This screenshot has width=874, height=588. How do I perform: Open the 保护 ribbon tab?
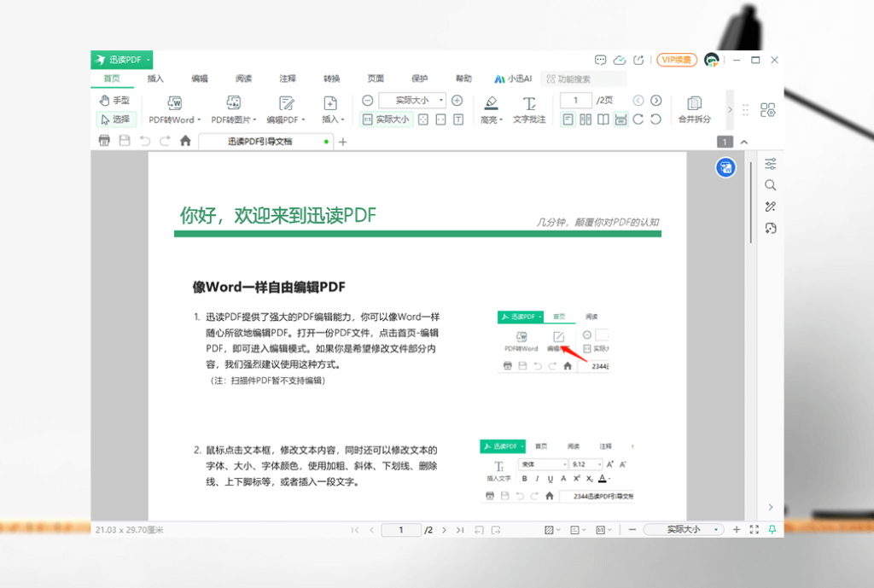[420, 79]
